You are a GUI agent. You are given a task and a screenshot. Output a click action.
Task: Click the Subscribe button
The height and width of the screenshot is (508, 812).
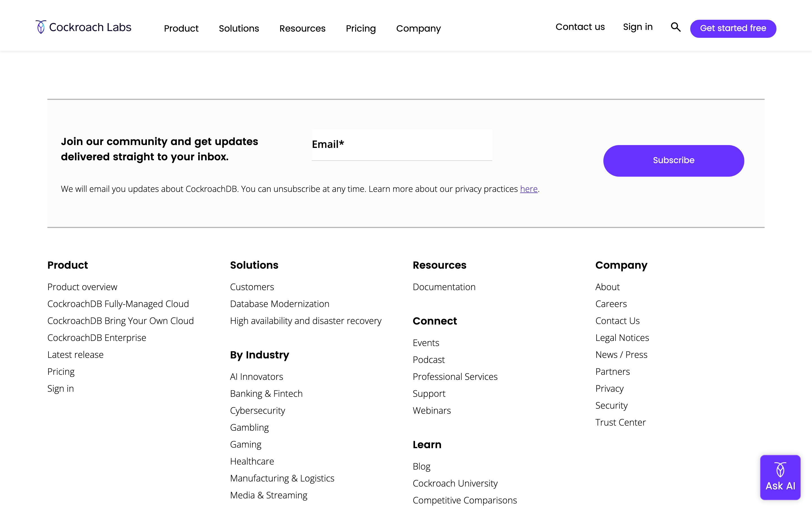673,161
